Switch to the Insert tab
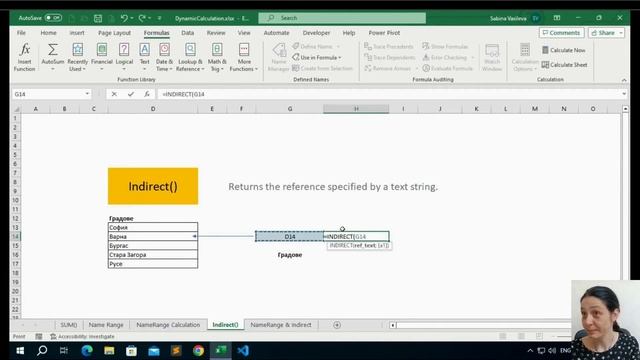Viewport: 640px width, 360px height. pyautogui.click(x=77, y=33)
